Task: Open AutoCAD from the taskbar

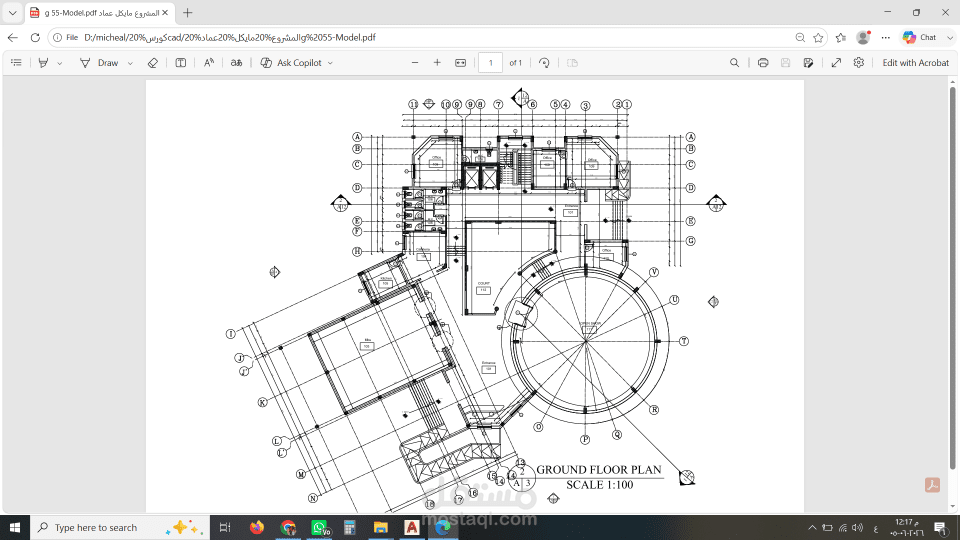Action: 411,527
